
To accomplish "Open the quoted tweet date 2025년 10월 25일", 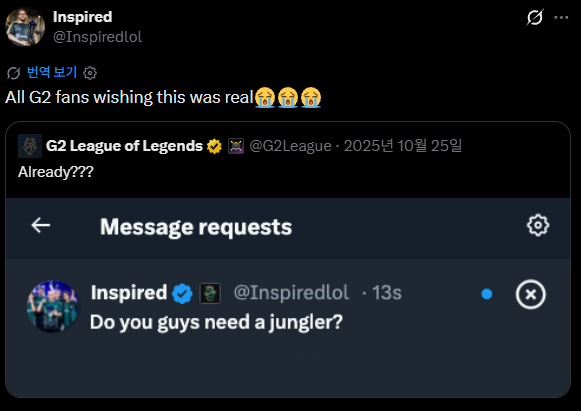I will pyautogui.click(x=403, y=146).
